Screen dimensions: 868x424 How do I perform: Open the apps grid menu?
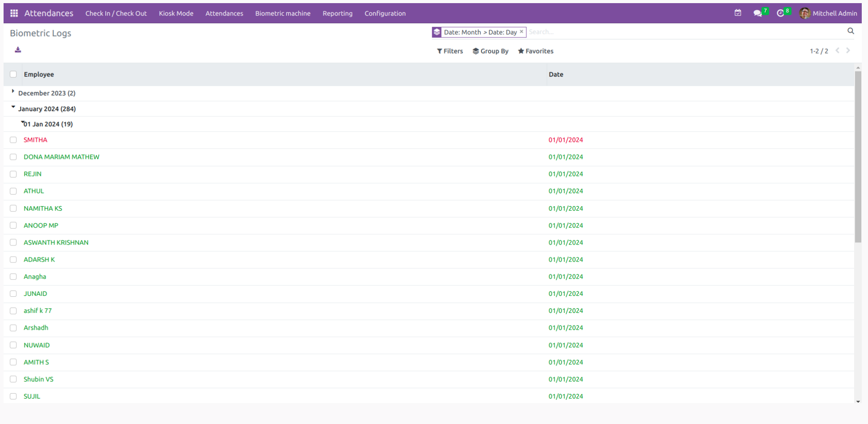[x=13, y=13]
